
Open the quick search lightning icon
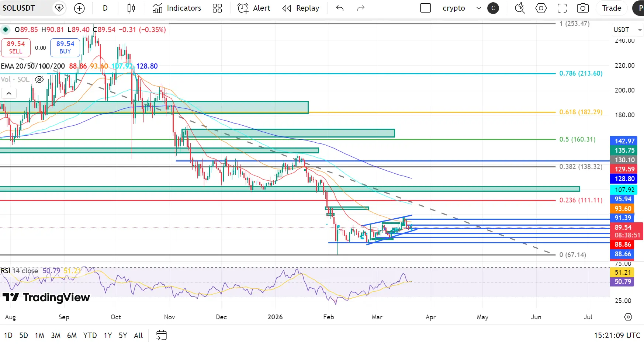(x=520, y=8)
